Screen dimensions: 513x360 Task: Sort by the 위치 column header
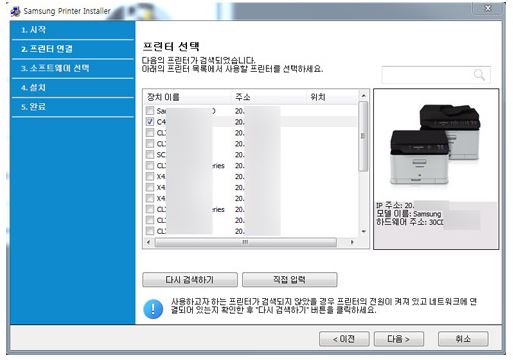(332, 97)
